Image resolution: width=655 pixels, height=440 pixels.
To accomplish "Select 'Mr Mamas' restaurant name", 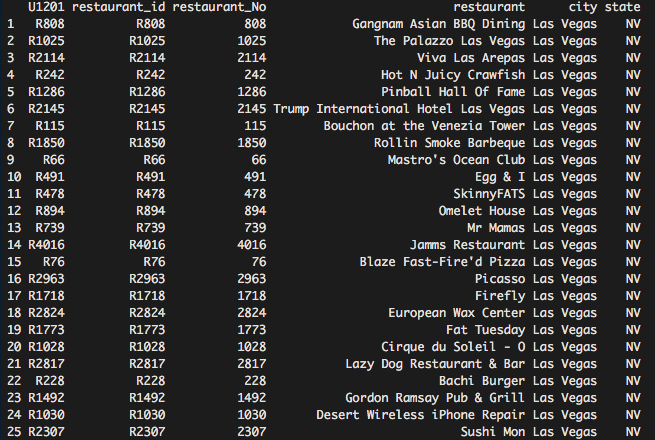I will click(496, 228).
